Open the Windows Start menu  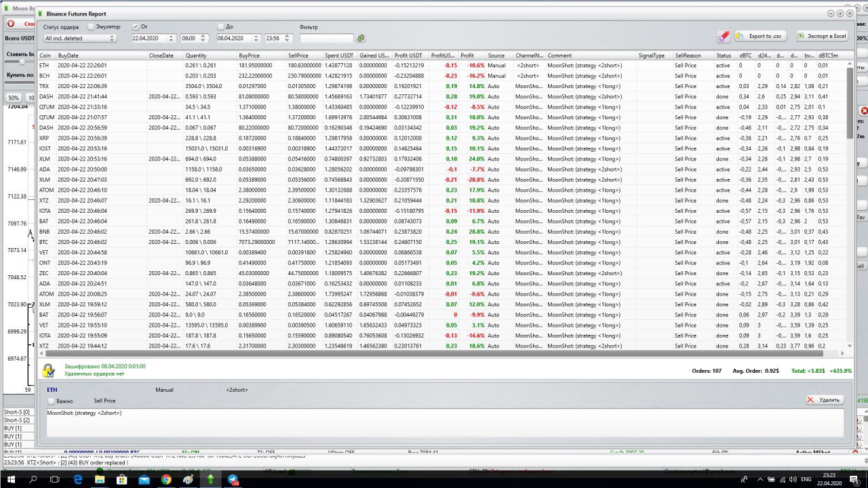[x=11, y=479]
